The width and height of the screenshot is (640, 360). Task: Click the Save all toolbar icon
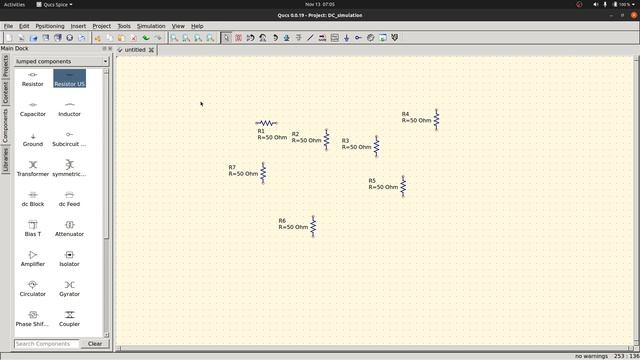[58, 38]
